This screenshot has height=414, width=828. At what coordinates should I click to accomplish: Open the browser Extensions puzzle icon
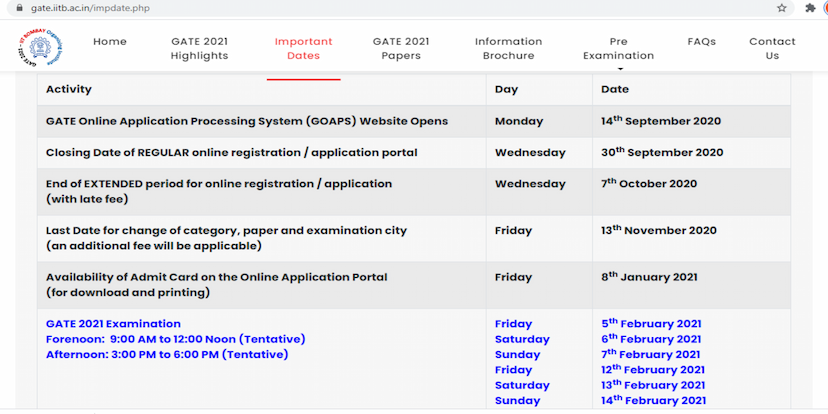(809, 7)
